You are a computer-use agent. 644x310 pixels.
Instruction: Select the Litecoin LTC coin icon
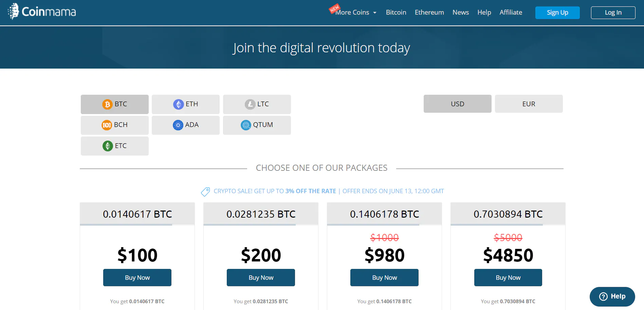[x=250, y=104]
